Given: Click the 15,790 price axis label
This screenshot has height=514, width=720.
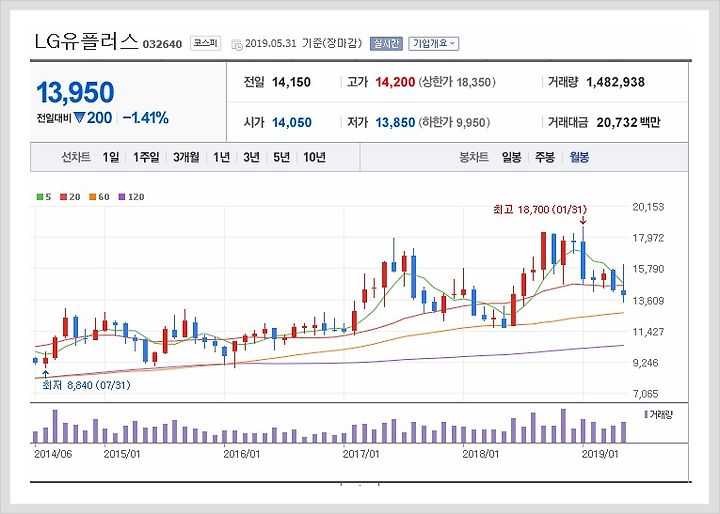Looking at the screenshot, I should point(648,269).
